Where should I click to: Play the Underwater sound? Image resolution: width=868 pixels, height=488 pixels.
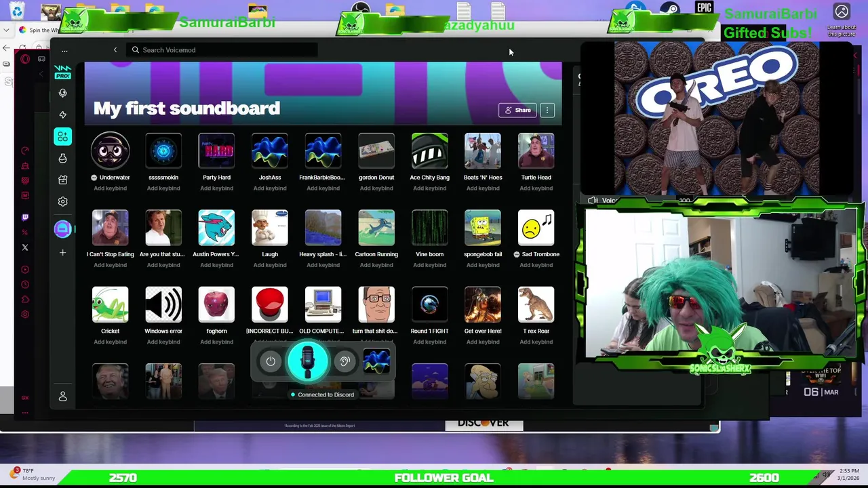tap(110, 150)
